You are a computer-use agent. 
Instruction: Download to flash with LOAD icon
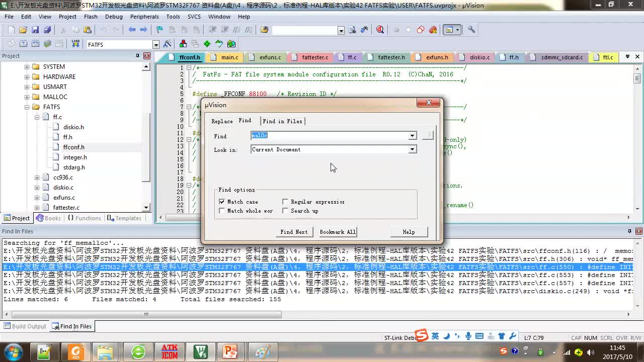75,44
